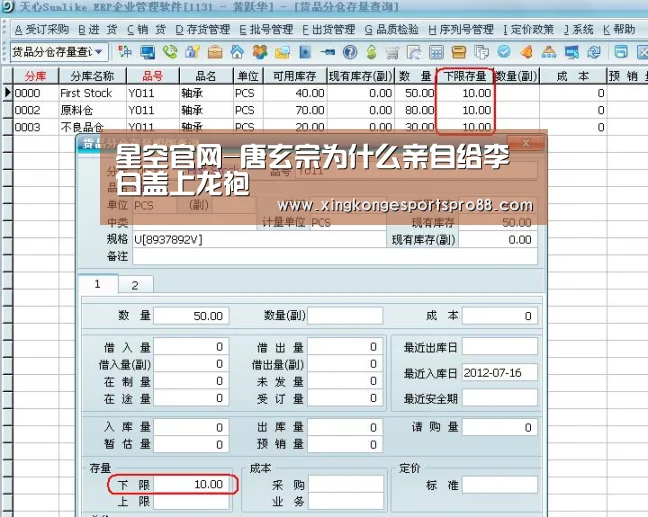Click the organization chart toolbar icon

549,52
